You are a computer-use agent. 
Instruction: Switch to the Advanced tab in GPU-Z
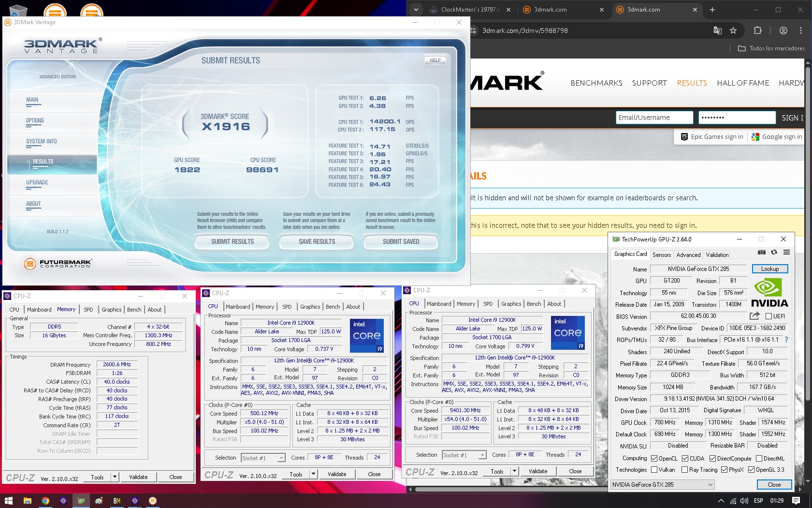[688, 255]
